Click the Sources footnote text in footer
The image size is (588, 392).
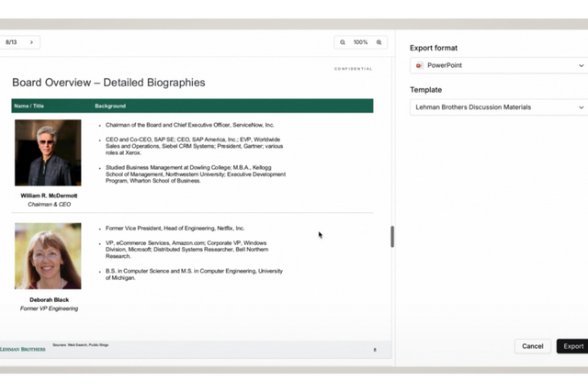(81, 344)
